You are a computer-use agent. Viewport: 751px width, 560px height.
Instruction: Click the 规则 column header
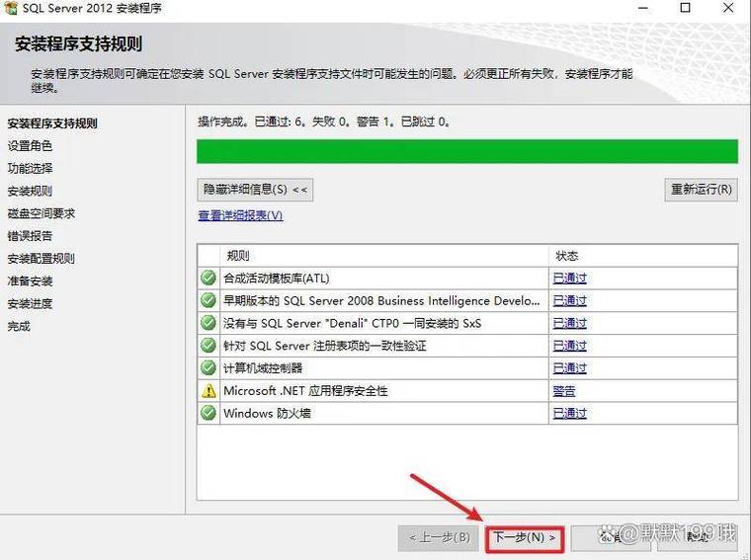tap(384, 256)
